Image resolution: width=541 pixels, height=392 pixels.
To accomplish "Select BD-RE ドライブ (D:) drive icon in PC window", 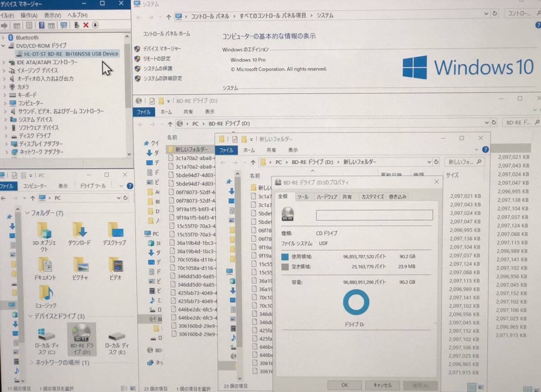I will tap(81, 333).
